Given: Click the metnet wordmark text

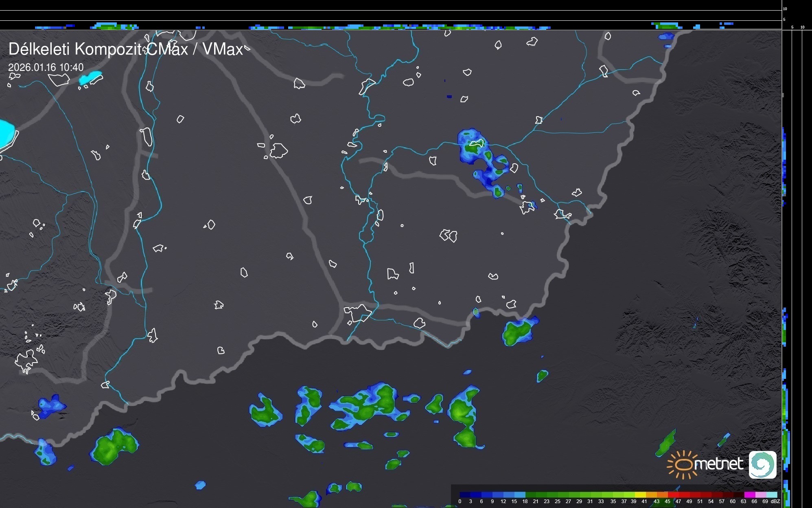Looking at the screenshot, I should coord(718,464).
